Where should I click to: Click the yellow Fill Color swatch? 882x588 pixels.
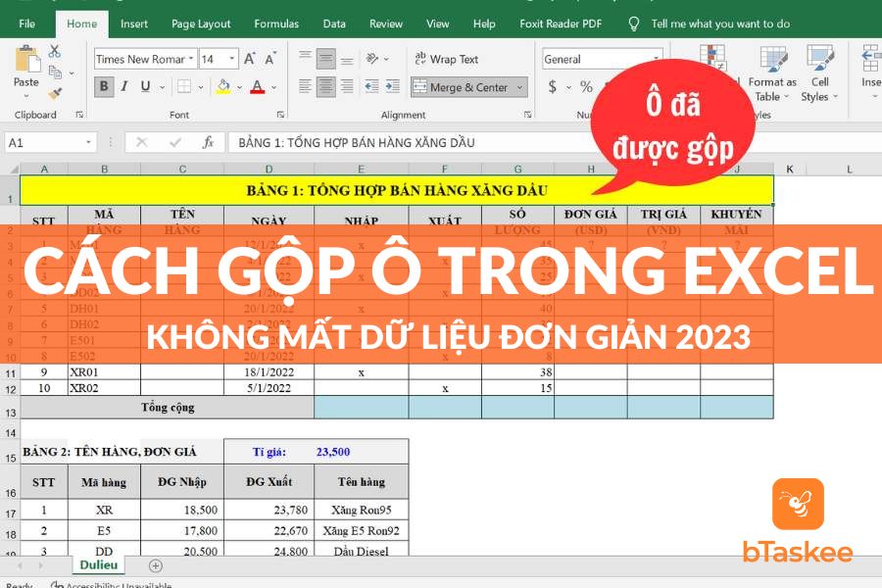(223, 86)
